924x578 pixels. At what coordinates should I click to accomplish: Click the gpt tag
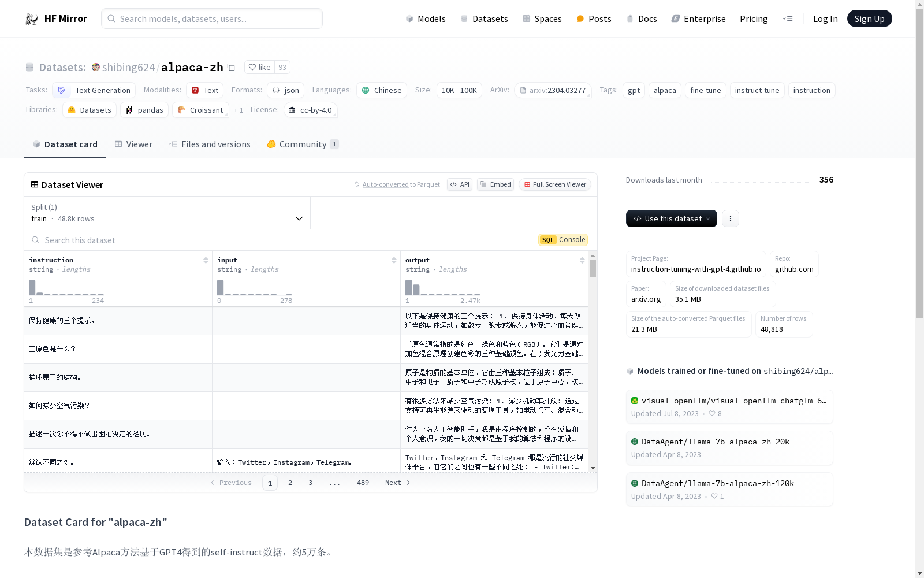pos(634,90)
